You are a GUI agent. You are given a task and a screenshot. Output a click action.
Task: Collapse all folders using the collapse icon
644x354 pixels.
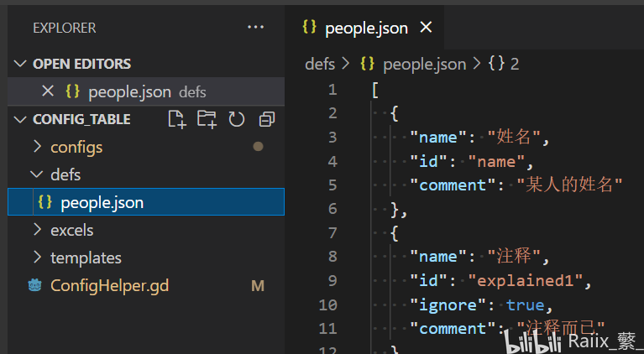pyautogui.click(x=267, y=119)
